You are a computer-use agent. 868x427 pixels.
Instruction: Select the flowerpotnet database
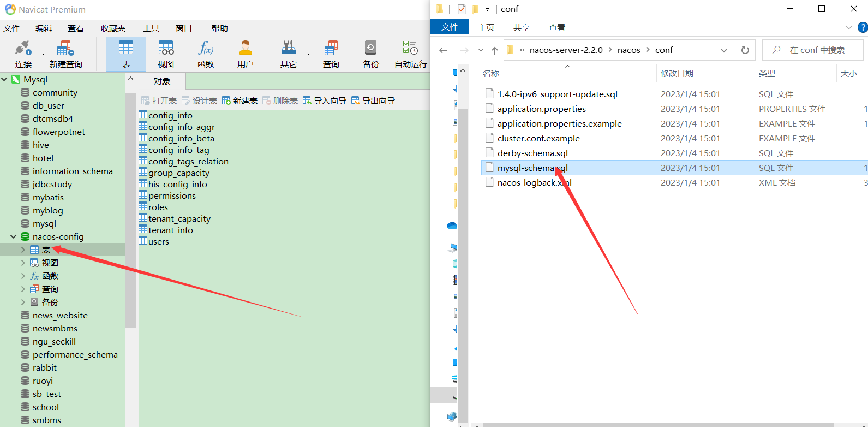point(59,132)
